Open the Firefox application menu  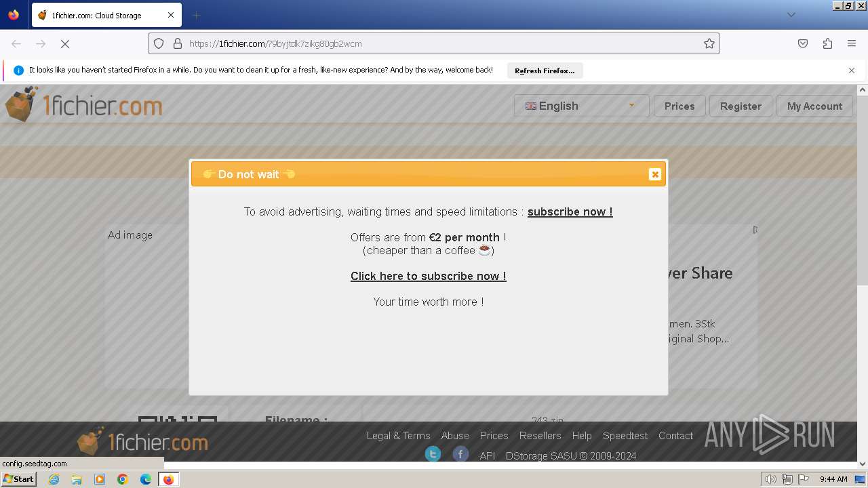(852, 43)
